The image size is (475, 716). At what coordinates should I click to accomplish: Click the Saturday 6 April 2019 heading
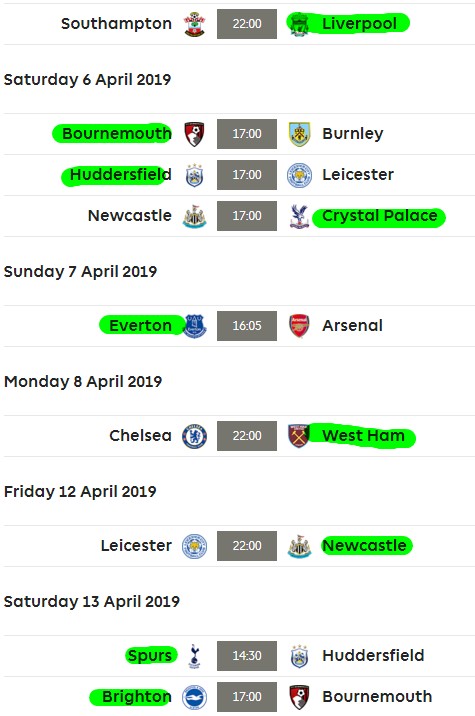87,79
